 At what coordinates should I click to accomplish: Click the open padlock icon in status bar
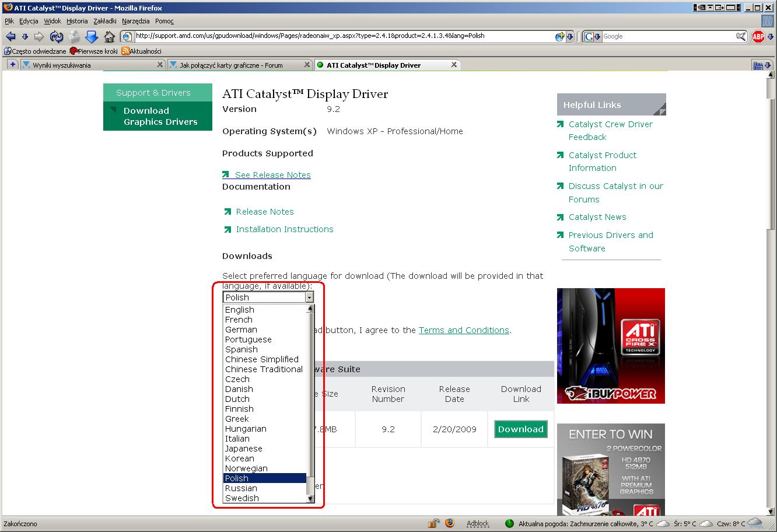433,523
